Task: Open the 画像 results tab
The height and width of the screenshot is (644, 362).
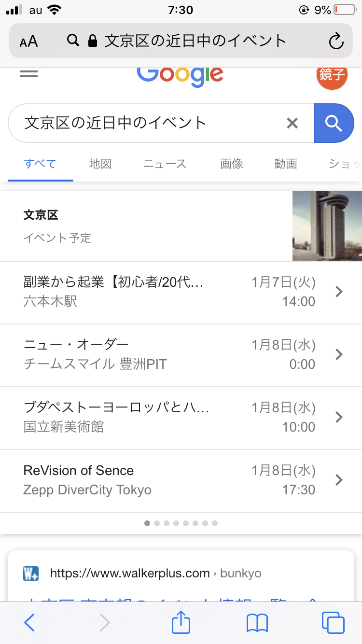Action: click(232, 164)
